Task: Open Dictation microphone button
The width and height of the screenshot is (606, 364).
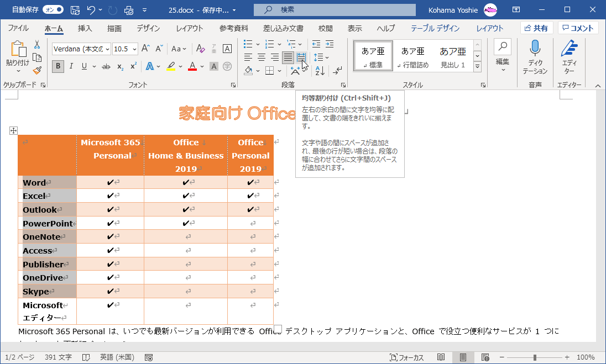Action: (x=535, y=58)
